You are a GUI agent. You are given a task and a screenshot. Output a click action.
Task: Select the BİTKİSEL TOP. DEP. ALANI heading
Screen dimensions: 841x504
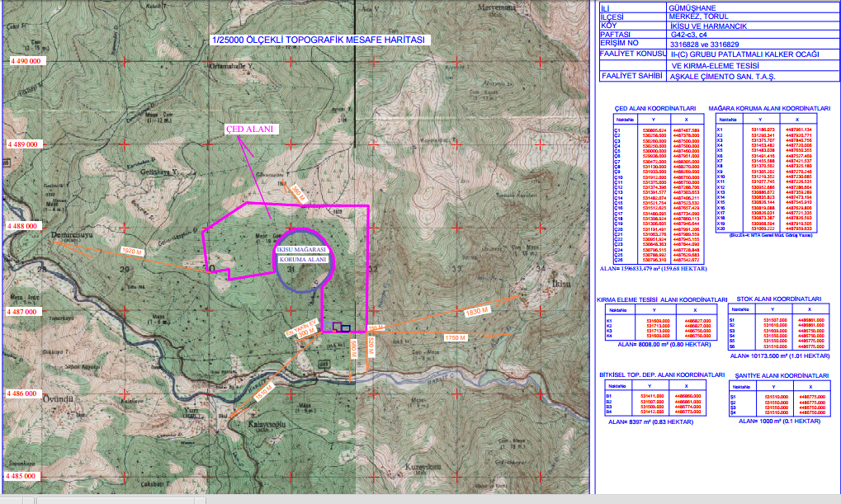tap(657, 374)
